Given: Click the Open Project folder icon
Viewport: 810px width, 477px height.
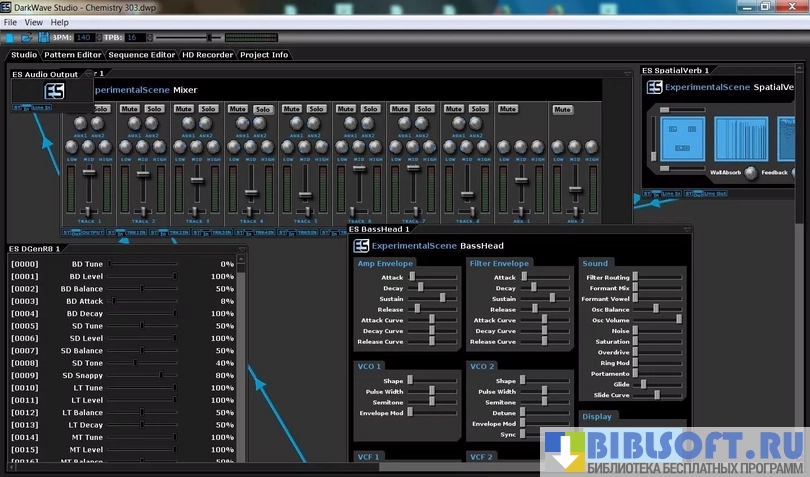Looking at the screenshot, I should (25, 37).
